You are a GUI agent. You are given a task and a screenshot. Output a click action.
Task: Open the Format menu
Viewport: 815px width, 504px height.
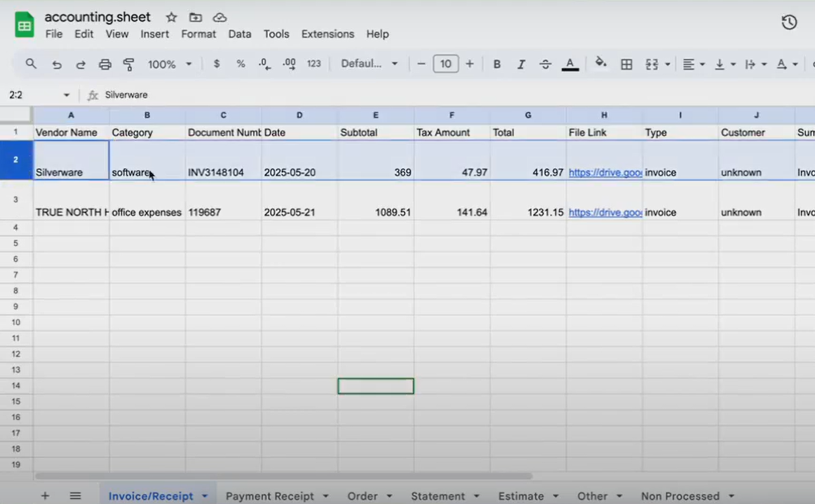pos(199,34)
